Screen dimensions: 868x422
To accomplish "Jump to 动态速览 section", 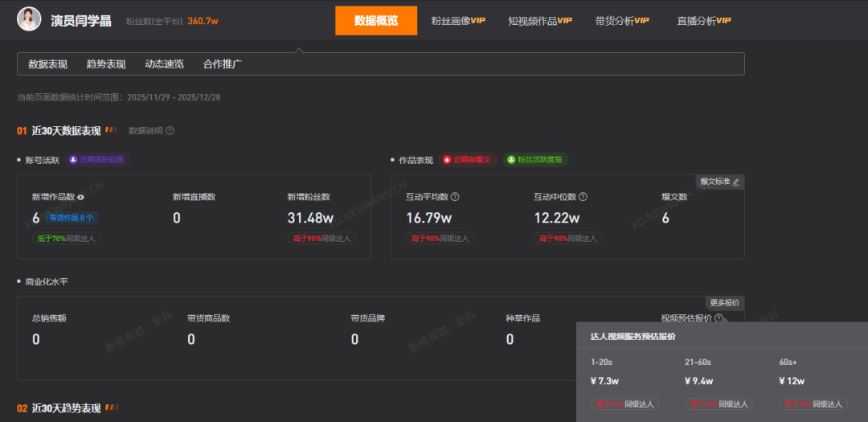I will 164,64.
